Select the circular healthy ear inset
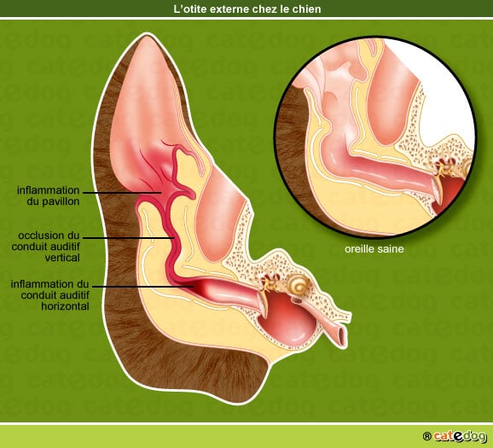This screenshot has height=448, width=493. click(375, 137)
